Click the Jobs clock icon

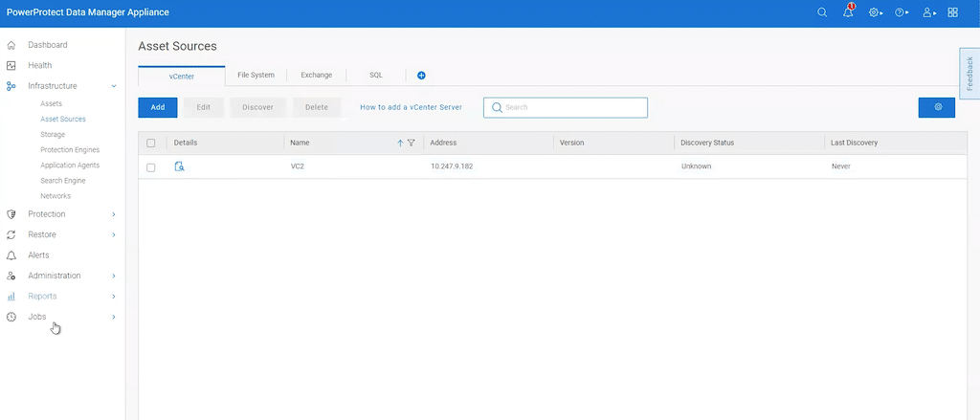pos(11,317)
